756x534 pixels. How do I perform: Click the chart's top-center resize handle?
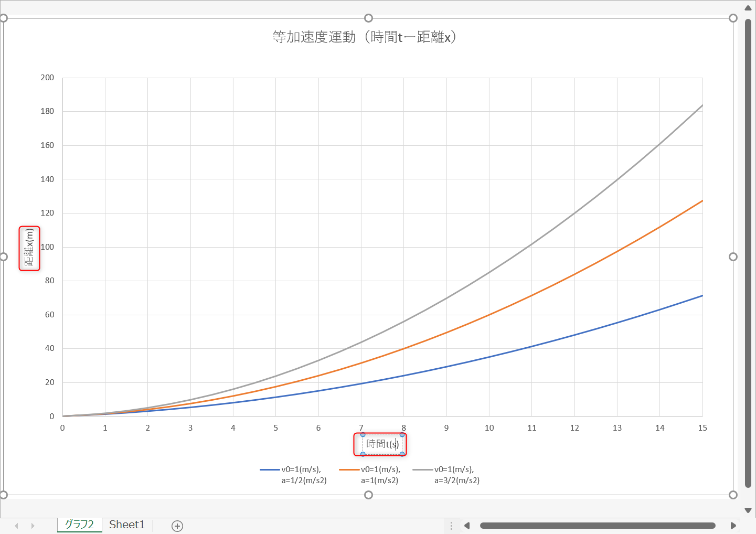point(368,18)
